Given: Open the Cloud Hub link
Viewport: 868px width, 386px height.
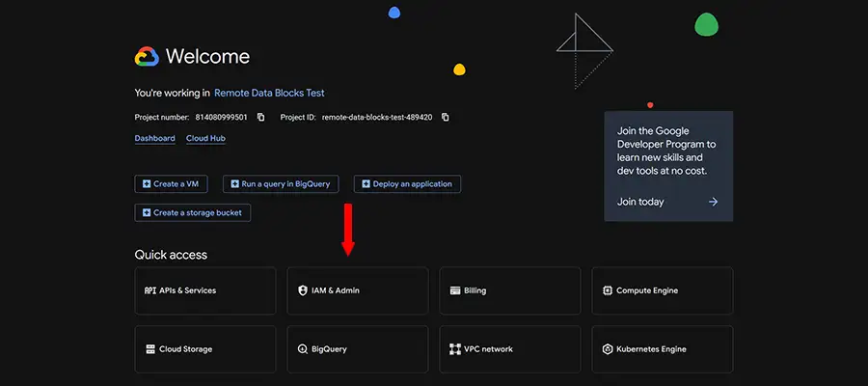Looking at the screenshot, I should 205,138.
